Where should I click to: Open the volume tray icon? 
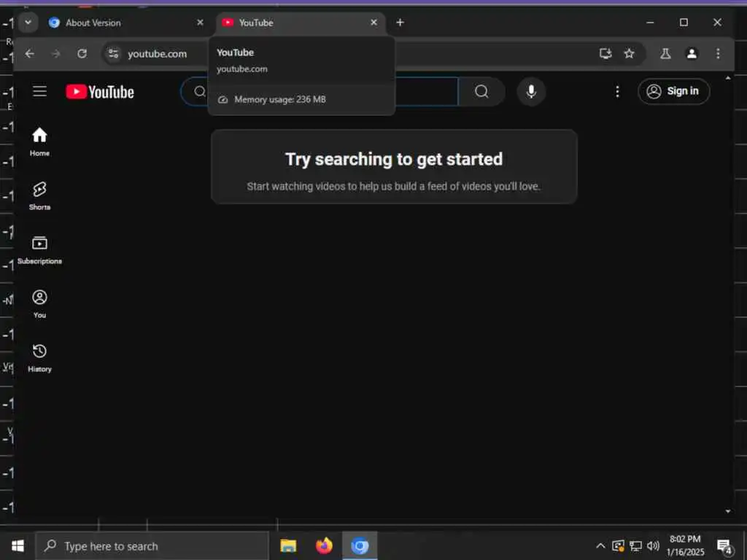(x=653, y=545)
